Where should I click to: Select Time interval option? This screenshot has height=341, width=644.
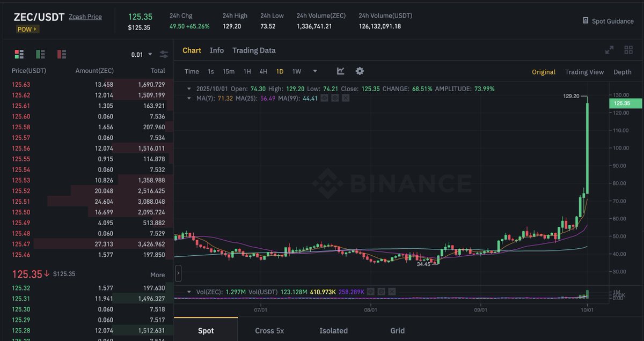pyautogui.click(x=192, y=71)
